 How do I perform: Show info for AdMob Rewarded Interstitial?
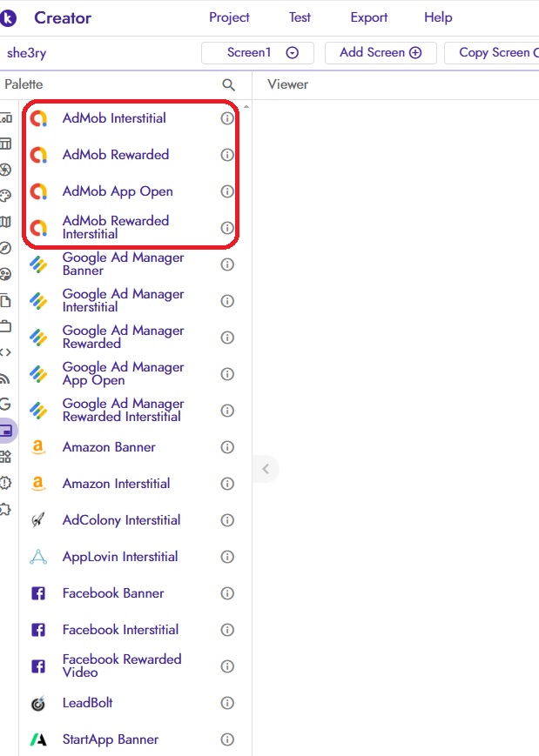(x=226, y=228)
